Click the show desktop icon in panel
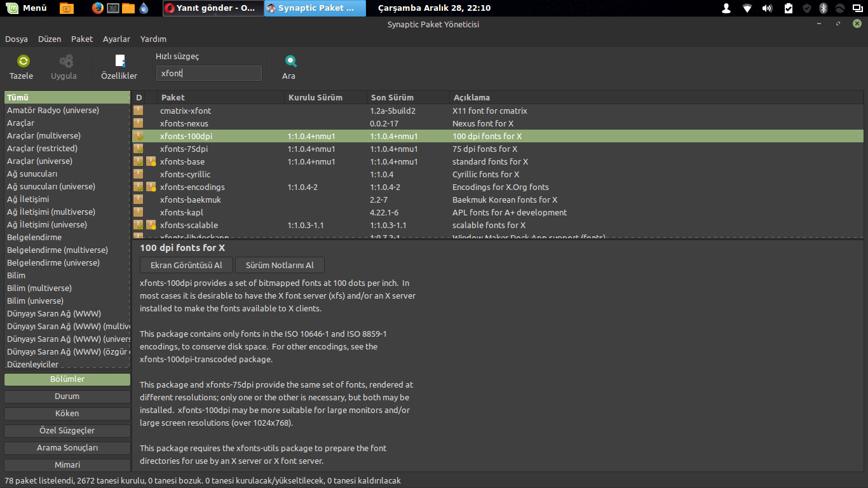This screenshot has height=488, width=868. click(x=67, y=8)
